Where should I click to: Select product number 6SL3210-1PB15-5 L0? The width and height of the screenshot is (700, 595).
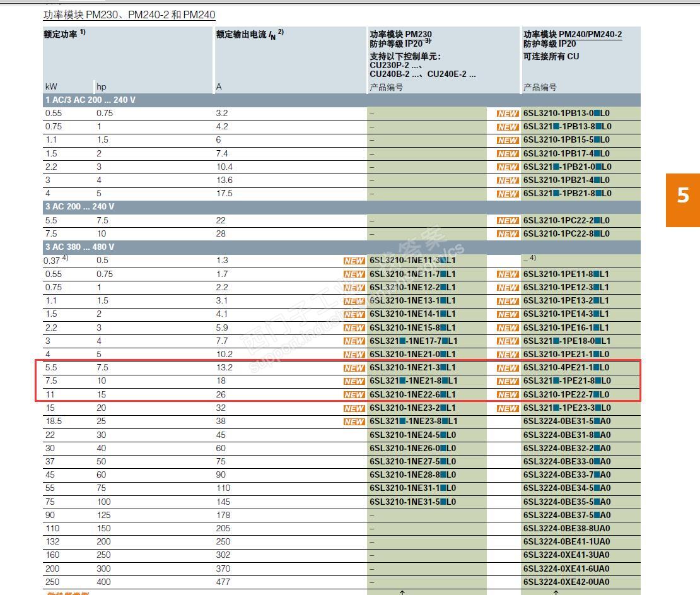click(566, 140)
